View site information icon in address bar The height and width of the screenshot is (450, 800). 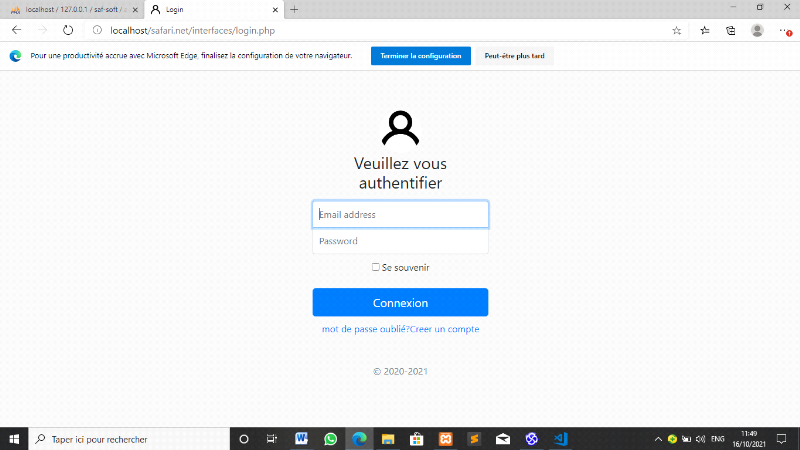point(97,30)
